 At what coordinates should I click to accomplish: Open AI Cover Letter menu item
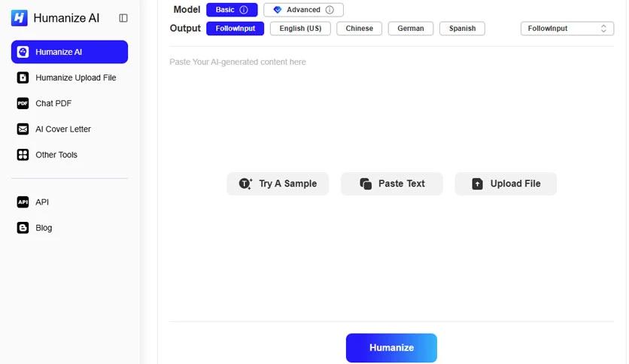(69, 129)
